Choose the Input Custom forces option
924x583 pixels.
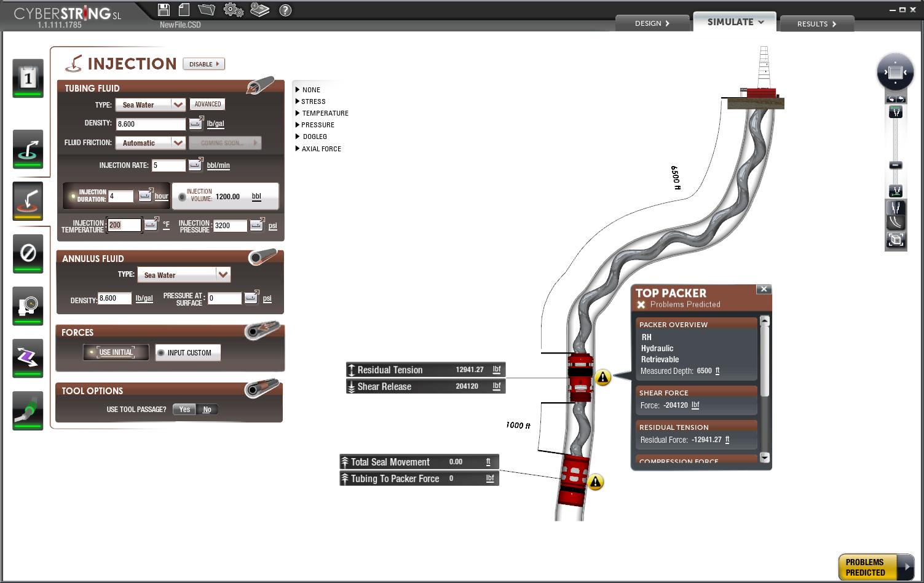(x=188, y=353)
